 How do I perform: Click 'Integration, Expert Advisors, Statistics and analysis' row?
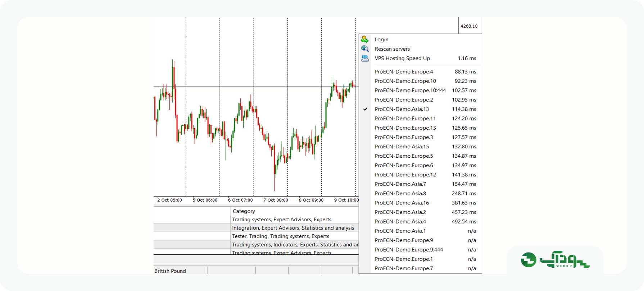(293, 228)
